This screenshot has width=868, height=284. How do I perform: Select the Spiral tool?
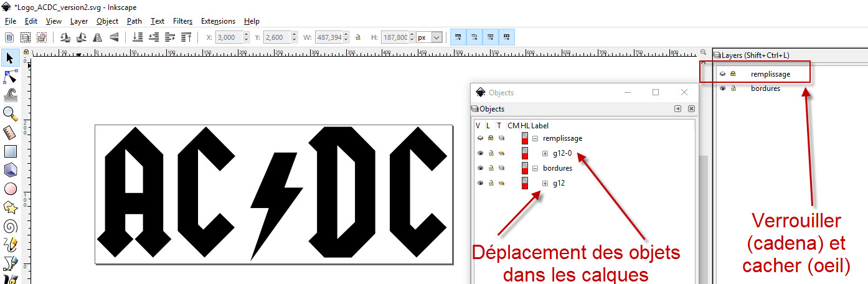10,225
